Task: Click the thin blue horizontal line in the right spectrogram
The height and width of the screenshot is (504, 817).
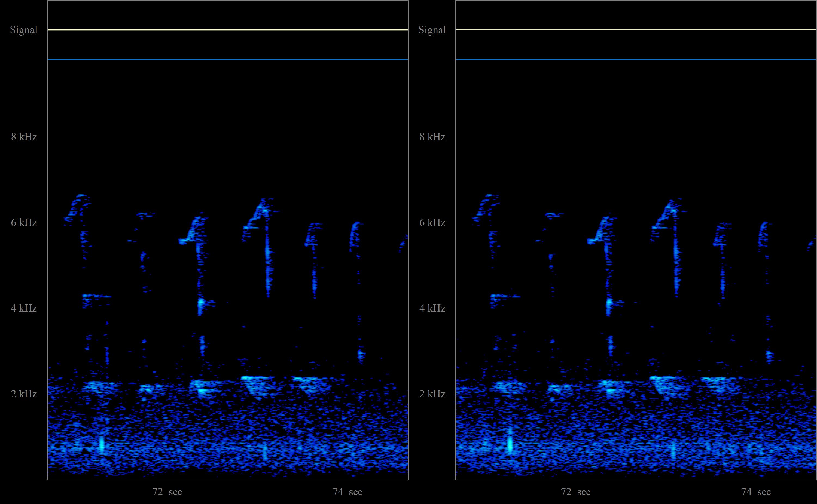Action: [x=636, y=60]
